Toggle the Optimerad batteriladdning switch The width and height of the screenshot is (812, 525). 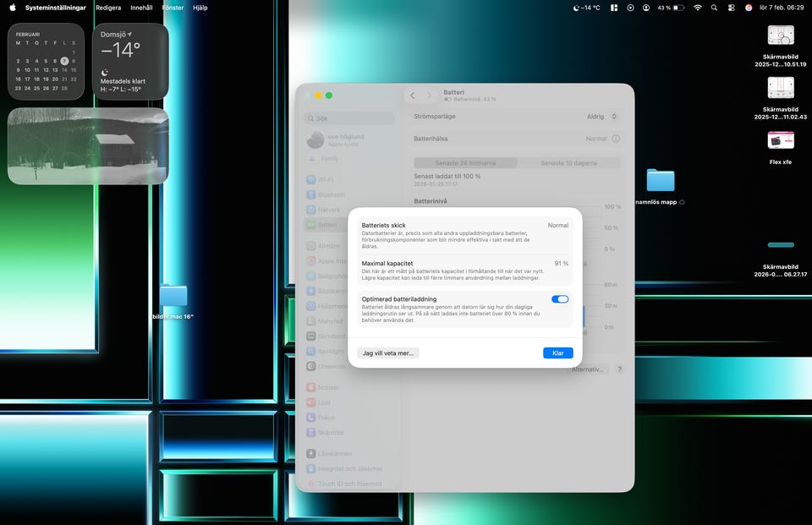(x=560, y=299)
